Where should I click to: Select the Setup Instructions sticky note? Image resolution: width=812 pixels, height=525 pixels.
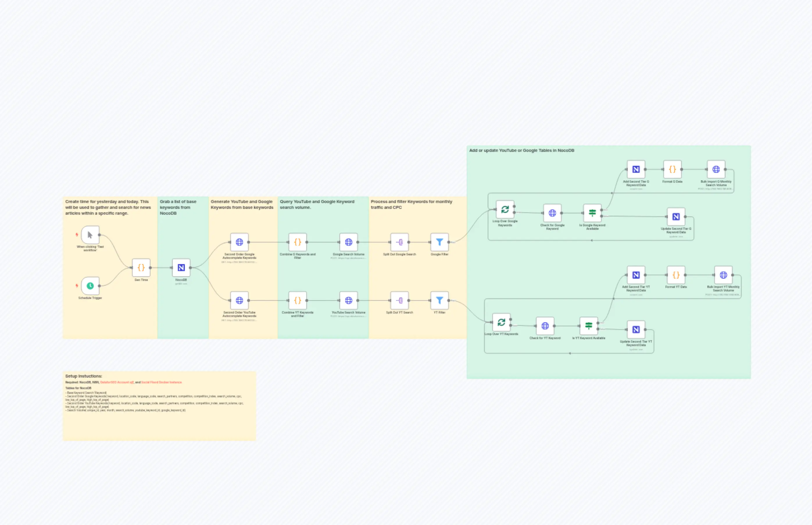pos(159,406)
